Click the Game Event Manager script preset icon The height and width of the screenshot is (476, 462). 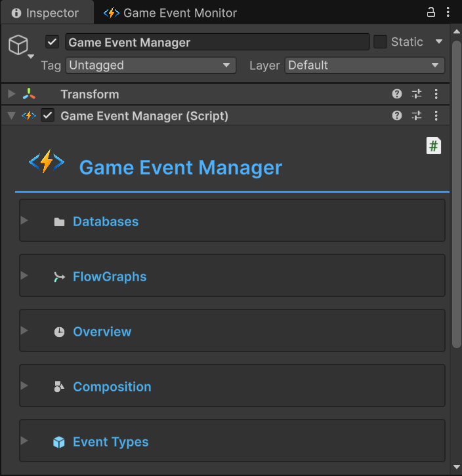(417, 116)
